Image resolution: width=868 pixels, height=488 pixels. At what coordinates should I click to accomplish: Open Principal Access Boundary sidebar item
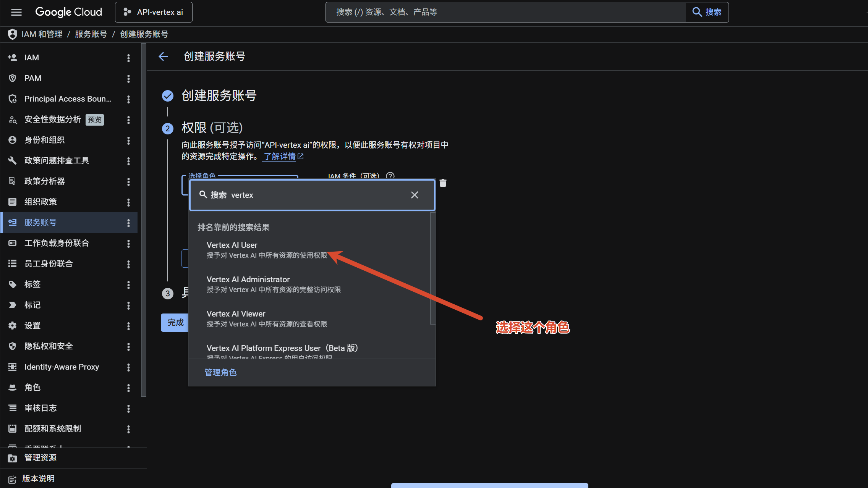68,99
